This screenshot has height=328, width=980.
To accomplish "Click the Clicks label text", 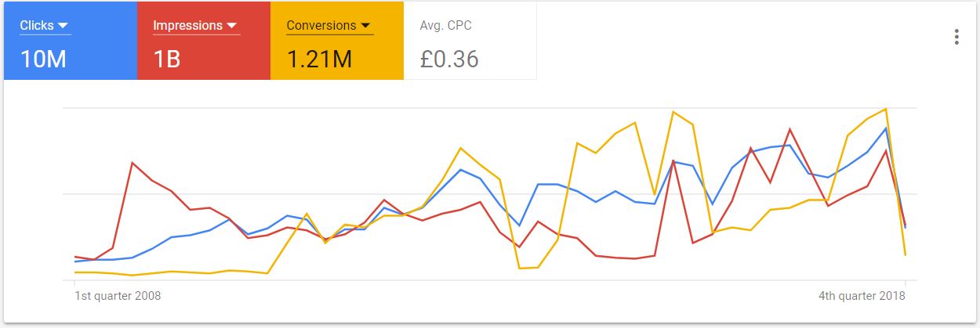I will pos(37,25).
